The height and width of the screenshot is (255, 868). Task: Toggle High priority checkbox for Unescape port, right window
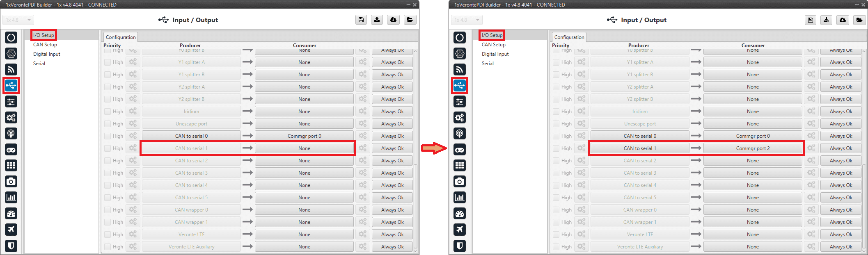556,124
